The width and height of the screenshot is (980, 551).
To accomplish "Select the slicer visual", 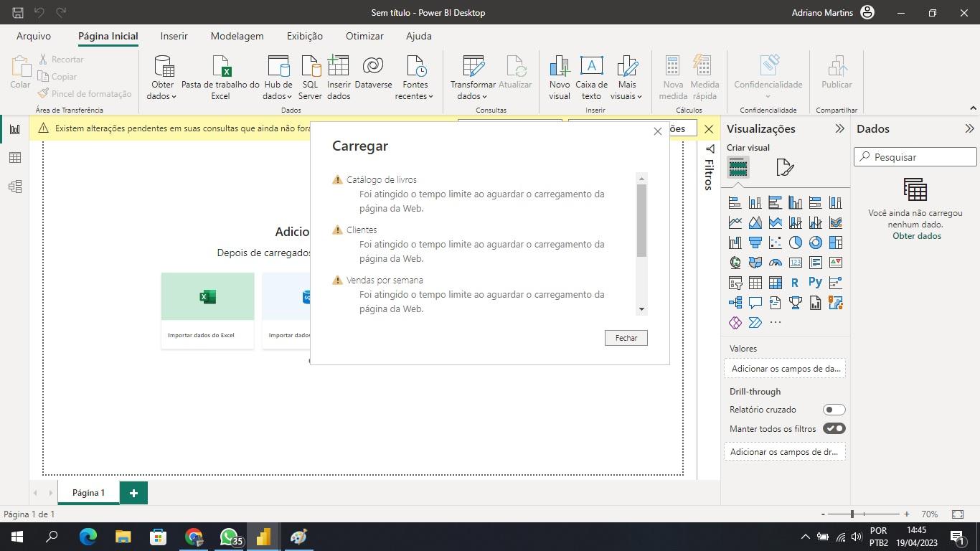I will 735,283.
